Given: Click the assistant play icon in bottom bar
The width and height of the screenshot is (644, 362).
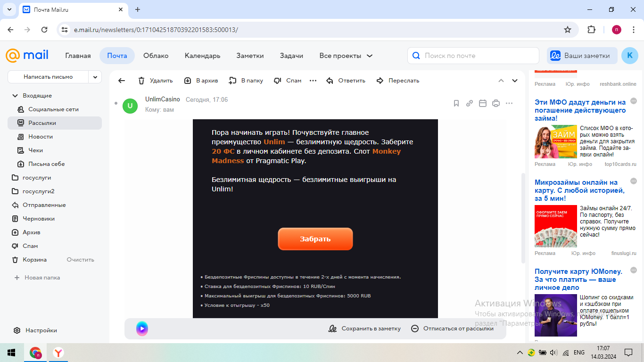Looking at the screenshot, I should (142, 329).
